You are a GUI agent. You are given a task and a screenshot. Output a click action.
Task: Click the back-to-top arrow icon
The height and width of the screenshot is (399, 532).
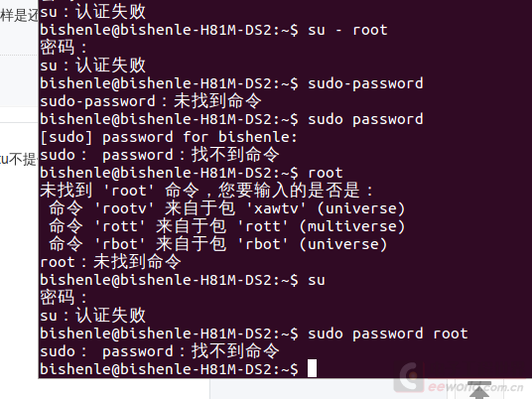479,390
